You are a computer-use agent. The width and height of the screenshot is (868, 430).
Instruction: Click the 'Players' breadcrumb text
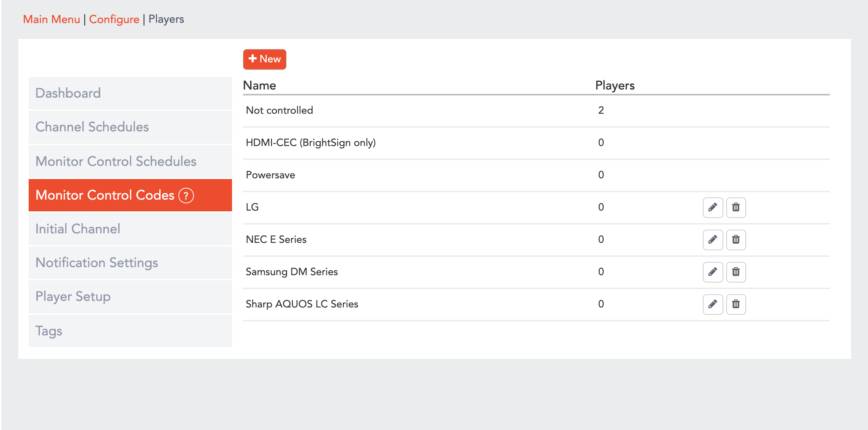(x=166, y=19)
